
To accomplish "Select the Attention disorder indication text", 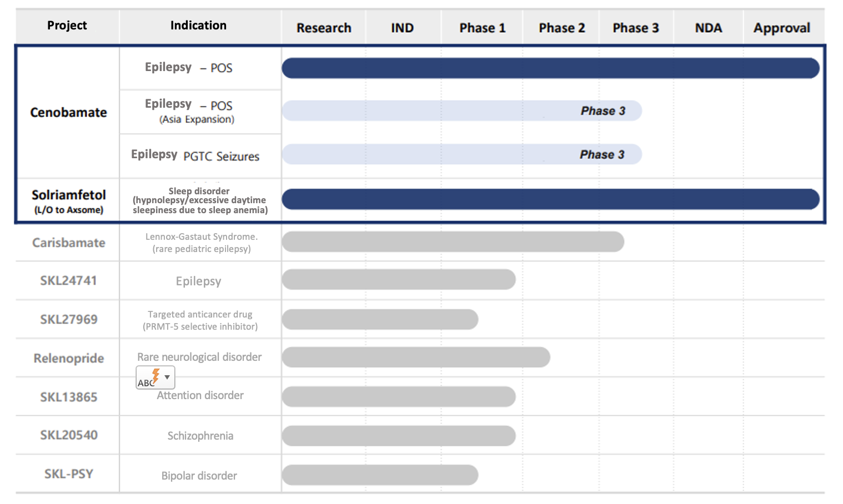I will pos(200,396).
